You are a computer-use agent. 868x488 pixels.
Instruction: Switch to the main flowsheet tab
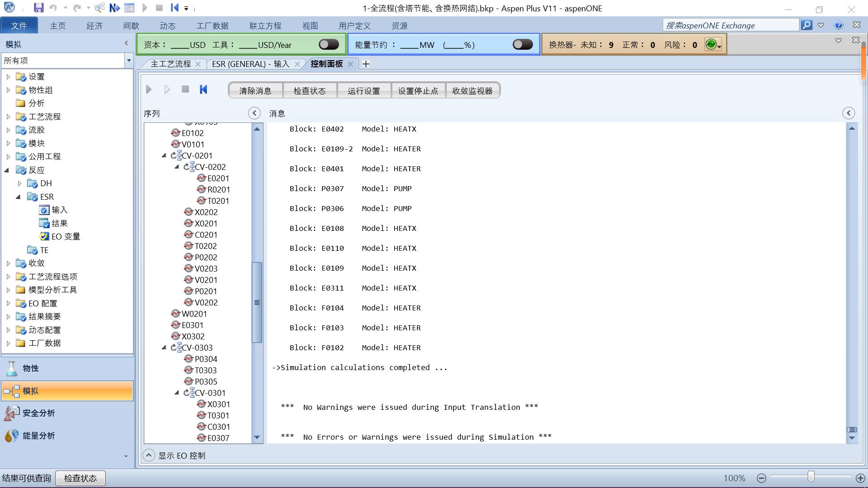pos(170,64)
